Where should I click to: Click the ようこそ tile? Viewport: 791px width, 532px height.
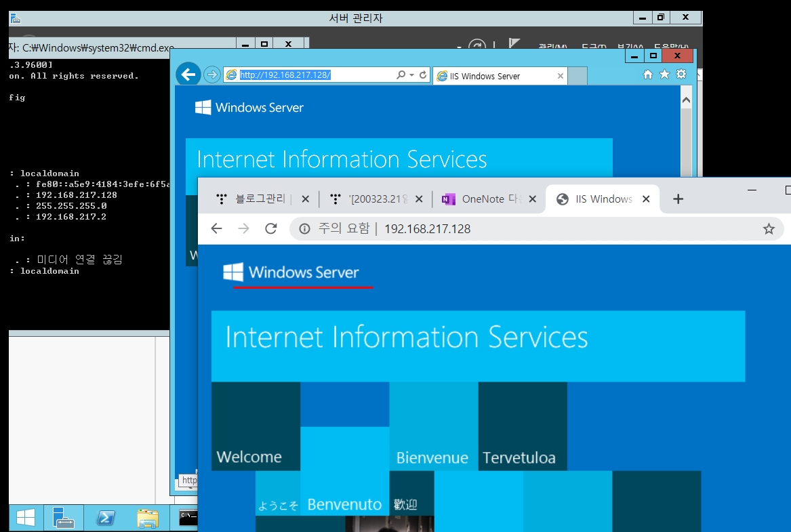[x=278, y=493]
